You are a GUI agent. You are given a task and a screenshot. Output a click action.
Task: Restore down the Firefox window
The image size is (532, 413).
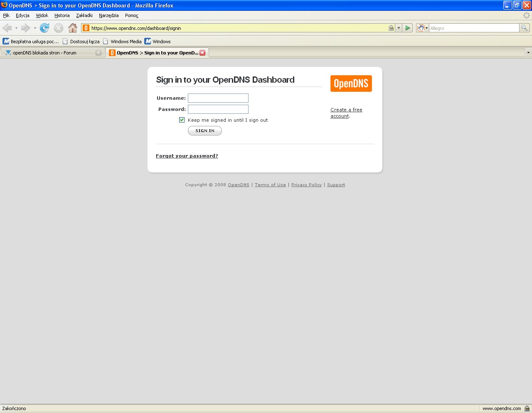[x=517, y=5]
